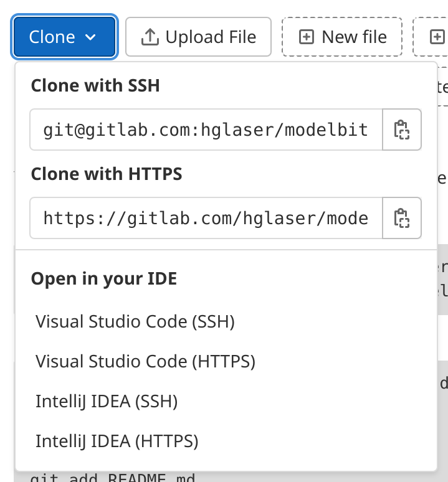
Task: Copy the SSH clone URL
Action: [401, 130]
